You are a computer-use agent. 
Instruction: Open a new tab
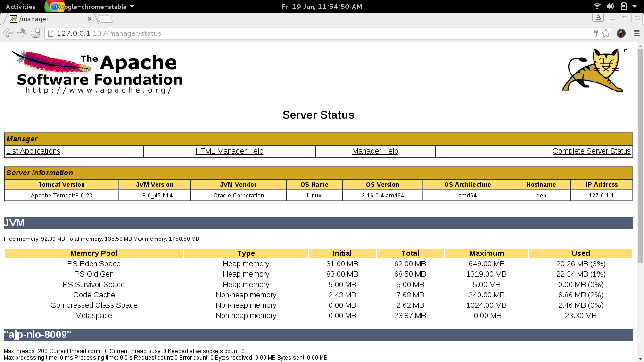coord(105,19)
